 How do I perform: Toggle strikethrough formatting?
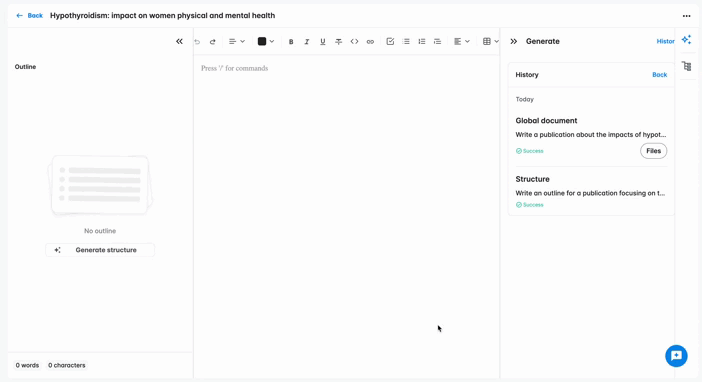pyautogui.click(x=338, y=42)
